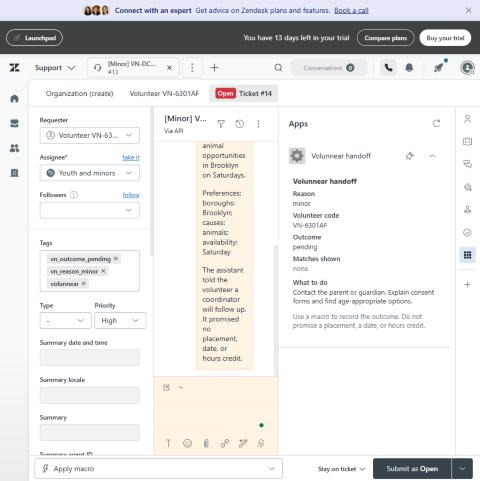The width and height of the screenshot is (480, 481).
Task: Open the Support product dropdown
Action: 55,68
